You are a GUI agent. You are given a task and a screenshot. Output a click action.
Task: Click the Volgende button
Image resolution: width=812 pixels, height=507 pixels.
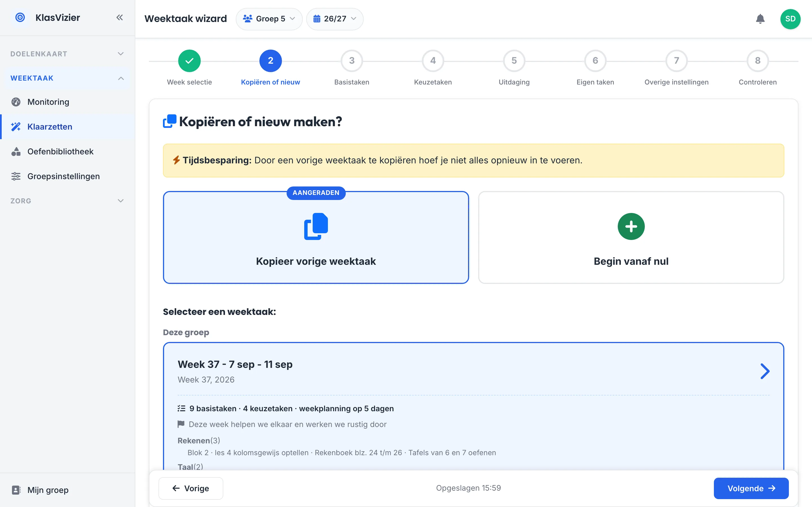[751, 488]
